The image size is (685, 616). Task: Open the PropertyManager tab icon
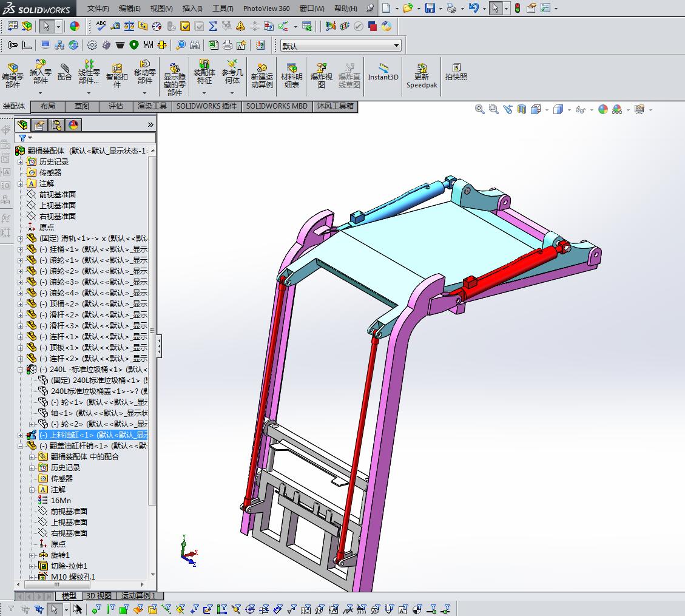tap(39, 125)
